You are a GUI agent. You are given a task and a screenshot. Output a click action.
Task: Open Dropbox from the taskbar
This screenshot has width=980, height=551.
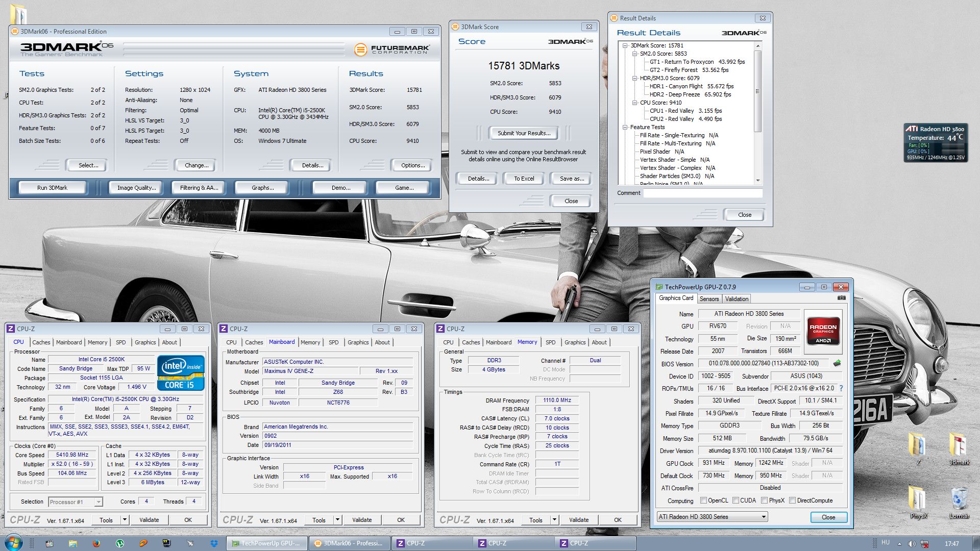coord(214,543)
